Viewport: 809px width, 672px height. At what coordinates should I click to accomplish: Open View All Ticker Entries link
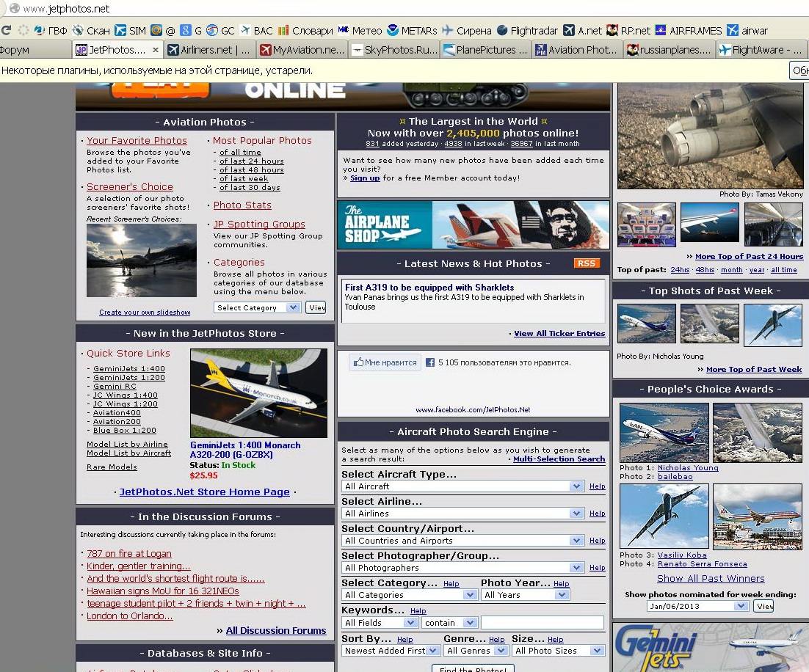[x=559, y=334]
